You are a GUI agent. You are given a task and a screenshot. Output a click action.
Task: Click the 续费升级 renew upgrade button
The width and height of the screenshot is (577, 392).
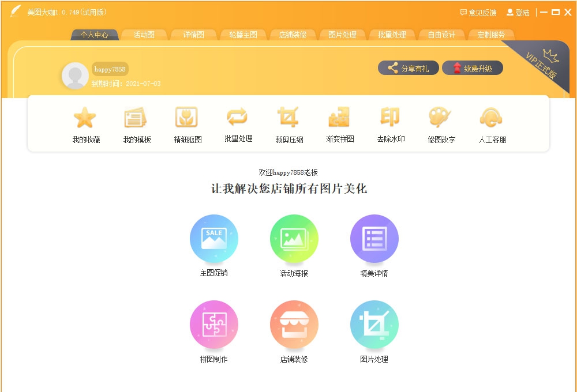[x=473, y=67]
